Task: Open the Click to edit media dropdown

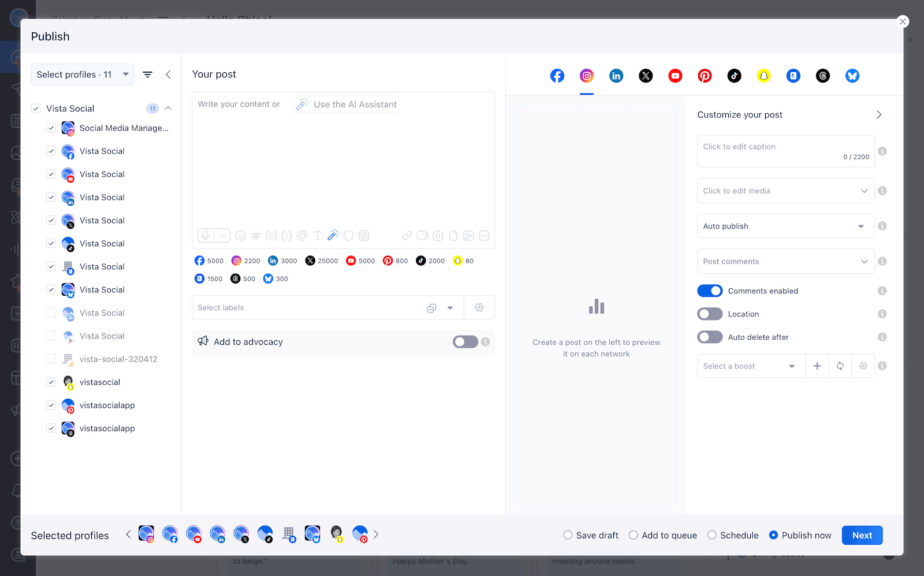Action: (x=786, y=191)
